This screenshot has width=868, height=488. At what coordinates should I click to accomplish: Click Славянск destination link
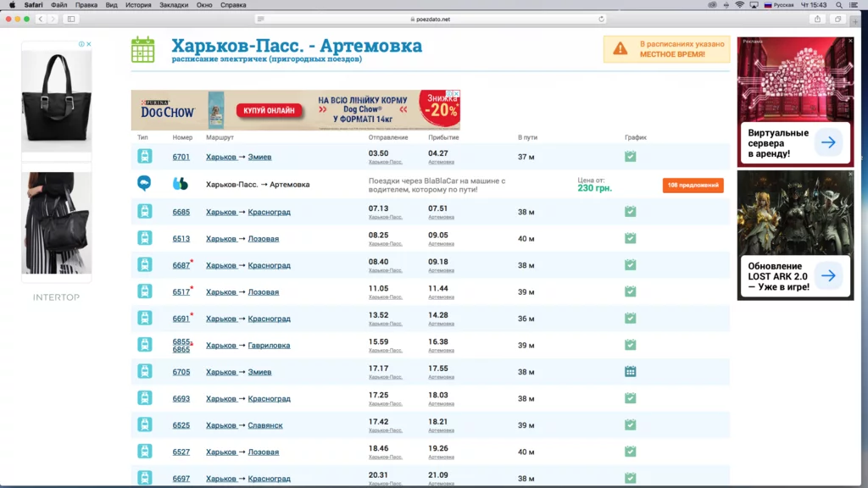click(265, 425)
